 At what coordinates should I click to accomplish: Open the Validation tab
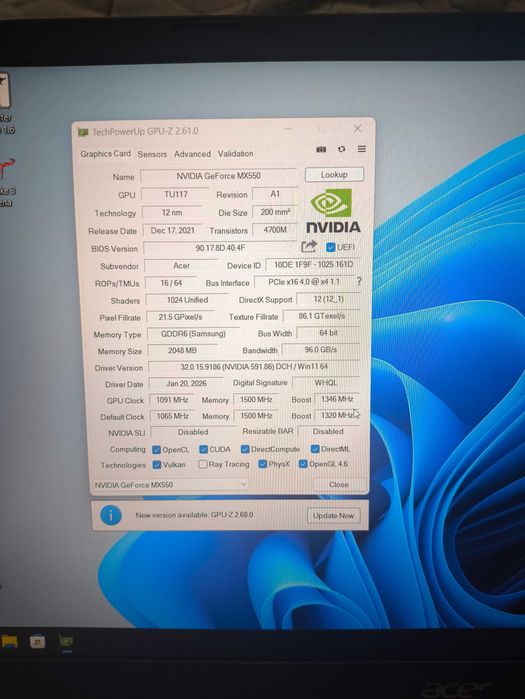(x=235, y=153)
